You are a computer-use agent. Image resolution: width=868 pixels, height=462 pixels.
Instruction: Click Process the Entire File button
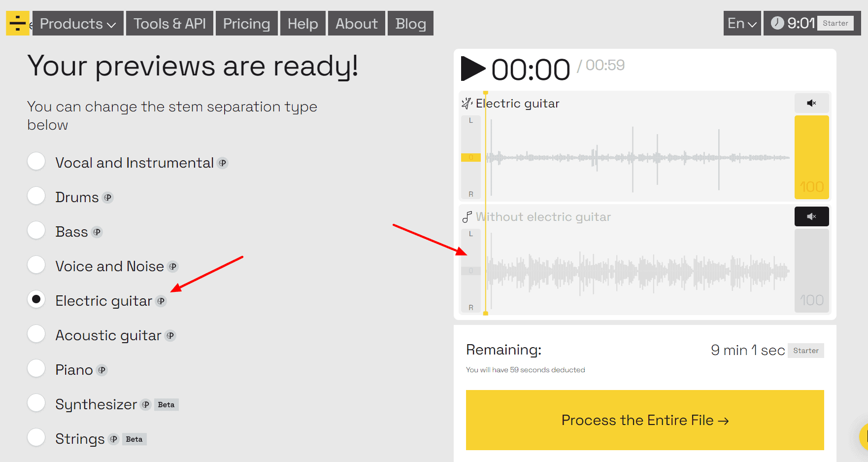[644, 420]
